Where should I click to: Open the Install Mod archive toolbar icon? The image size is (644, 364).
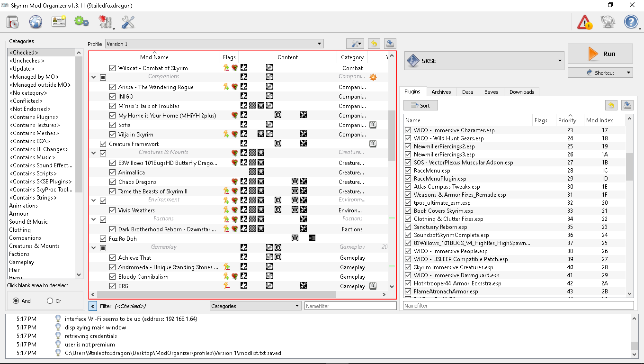click(x=13, y=22)
